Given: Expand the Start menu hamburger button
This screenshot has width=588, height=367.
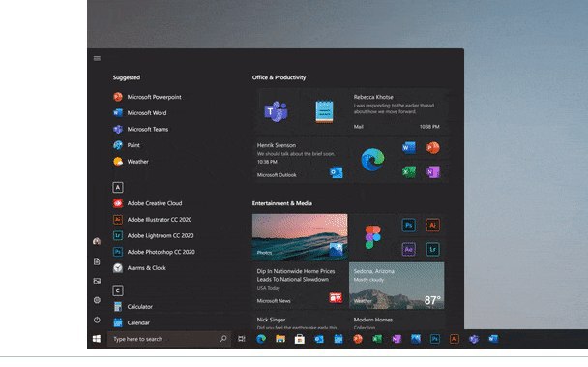Looking at the screenshot, I should 97,58.
